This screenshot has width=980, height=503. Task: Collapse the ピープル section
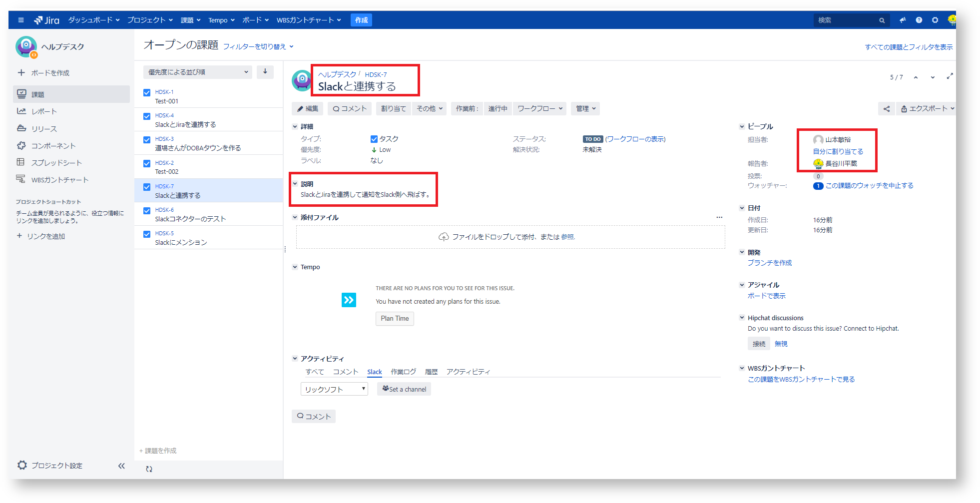(x=742, y=126)
